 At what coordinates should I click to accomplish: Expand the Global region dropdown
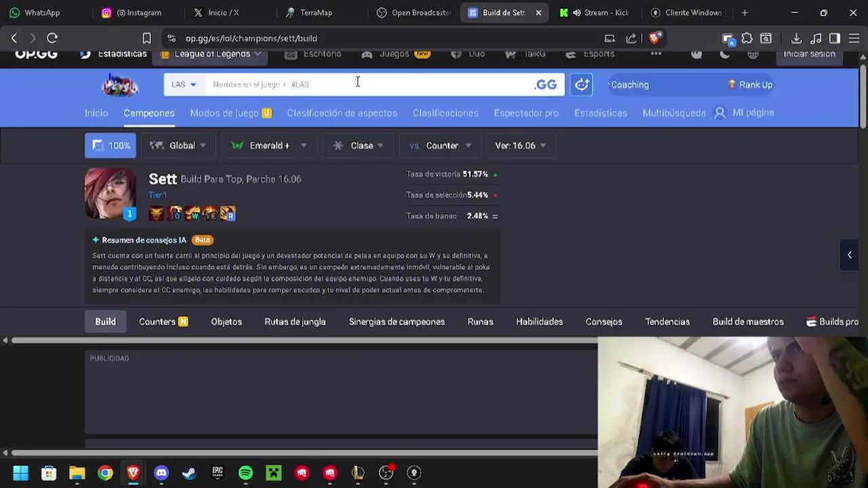coord(178,146)
